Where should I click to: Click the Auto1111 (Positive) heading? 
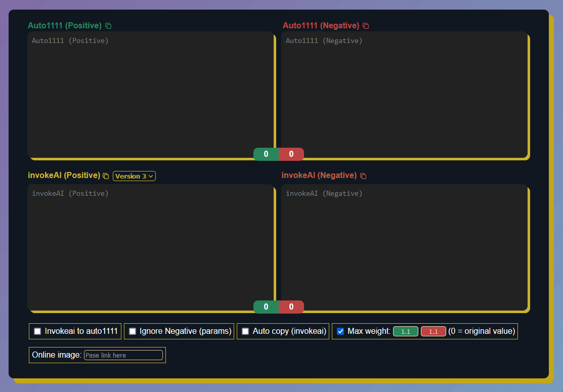(x=65, y=25)
